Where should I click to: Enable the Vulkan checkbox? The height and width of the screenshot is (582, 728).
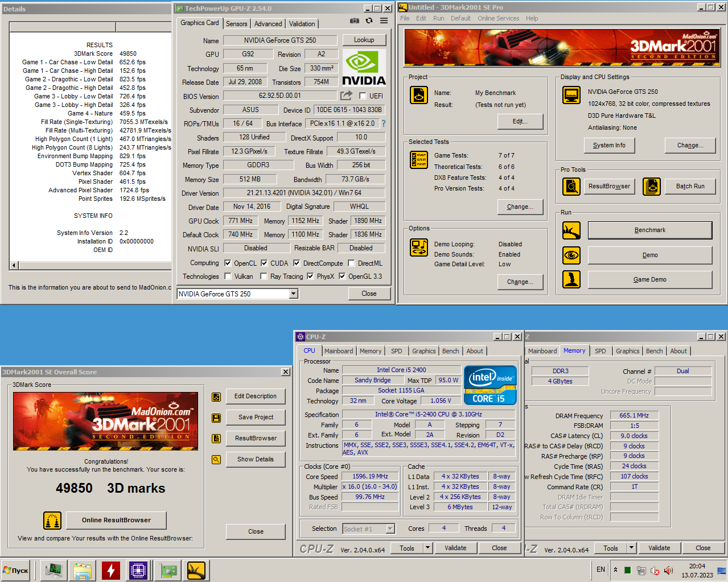(x=228, y=276)
